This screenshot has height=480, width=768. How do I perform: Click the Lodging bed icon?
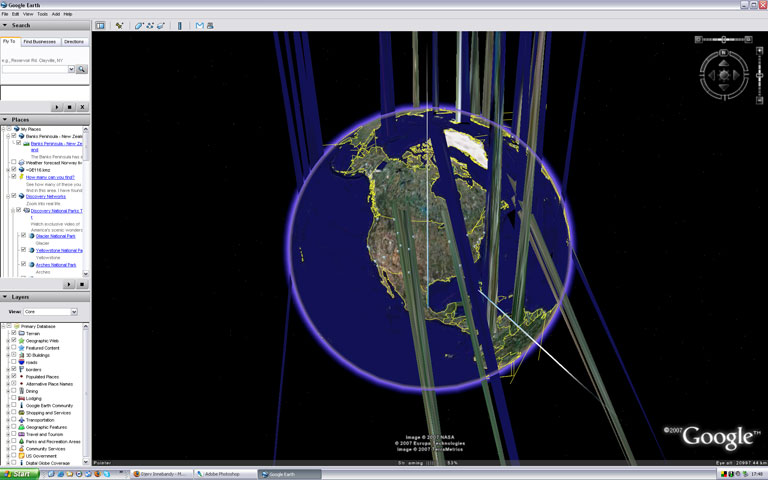pos(21,398)
